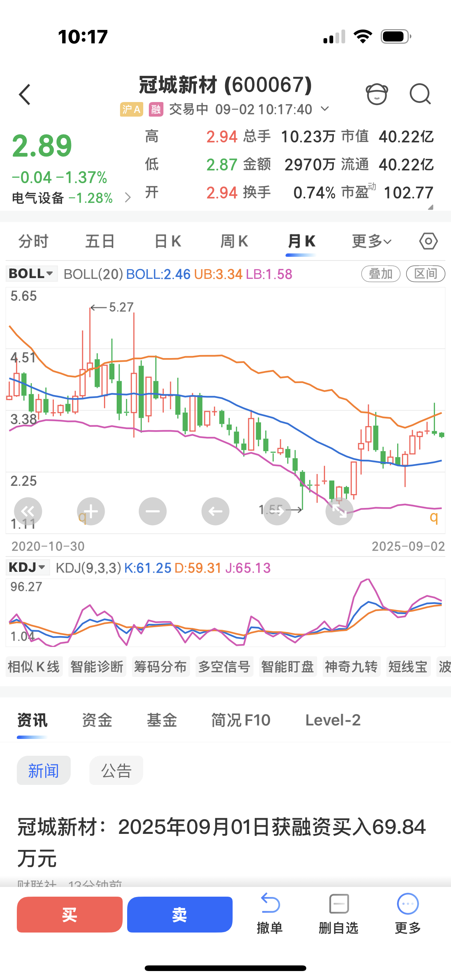
Task: Switch to the 资金 tab
Action: tap(97, 720)
